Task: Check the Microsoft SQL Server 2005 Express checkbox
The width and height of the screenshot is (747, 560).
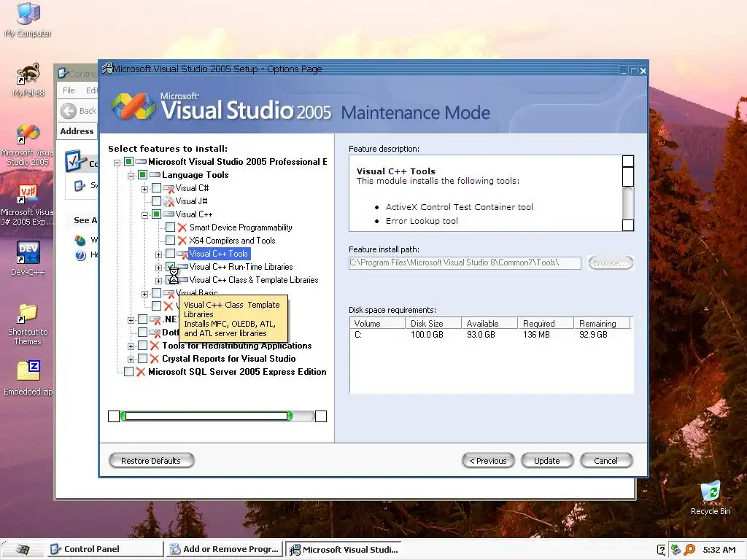Action: 128,371
